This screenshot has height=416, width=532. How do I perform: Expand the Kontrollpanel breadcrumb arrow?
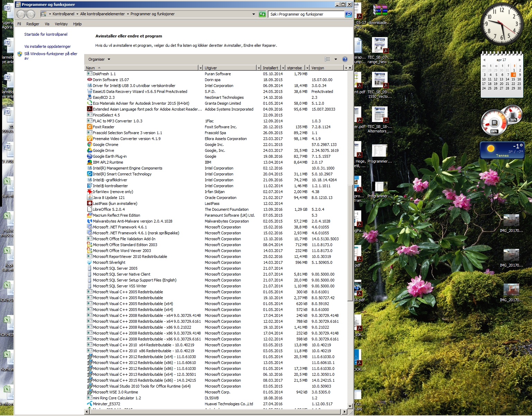pyautogui.click(x=77, y=14)
